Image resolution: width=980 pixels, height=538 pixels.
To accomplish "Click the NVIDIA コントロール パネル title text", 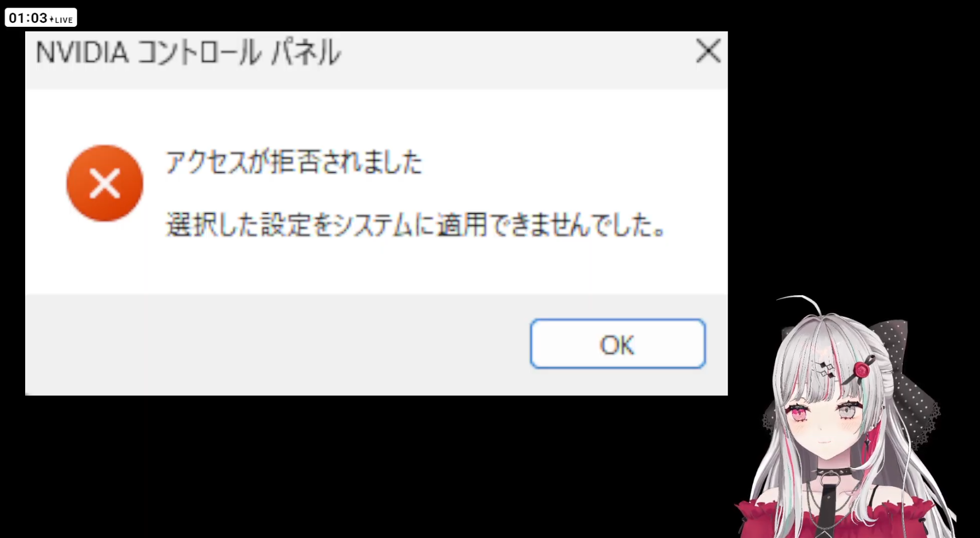I will tap(188, 52).
